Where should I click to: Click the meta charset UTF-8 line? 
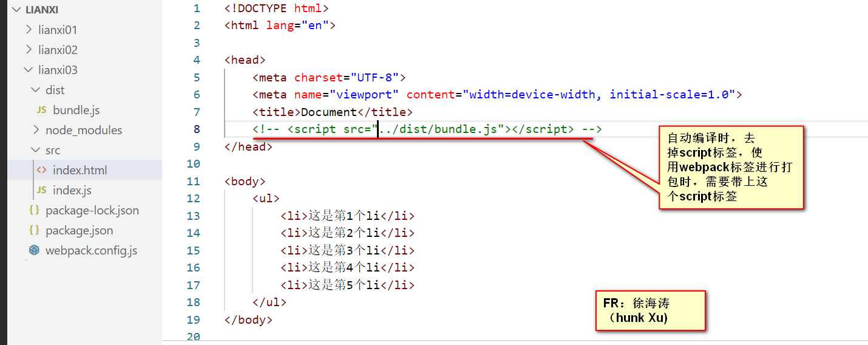(329, 77)
